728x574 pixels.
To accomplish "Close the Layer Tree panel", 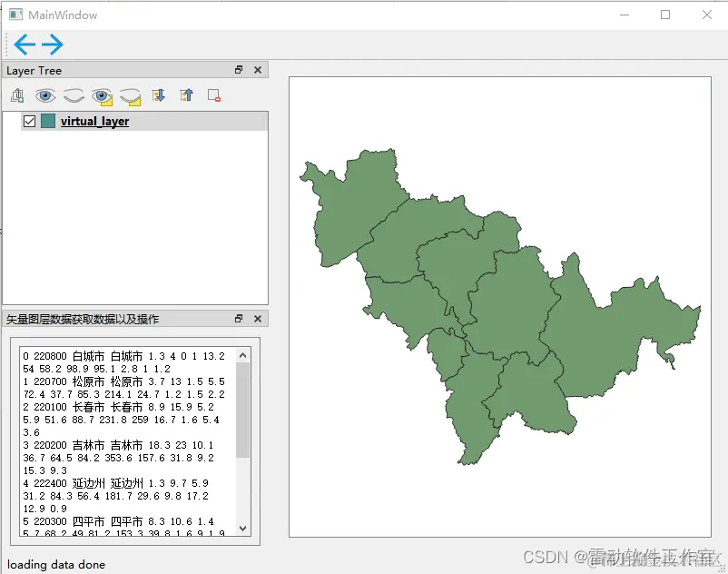I will pos(257,69).
